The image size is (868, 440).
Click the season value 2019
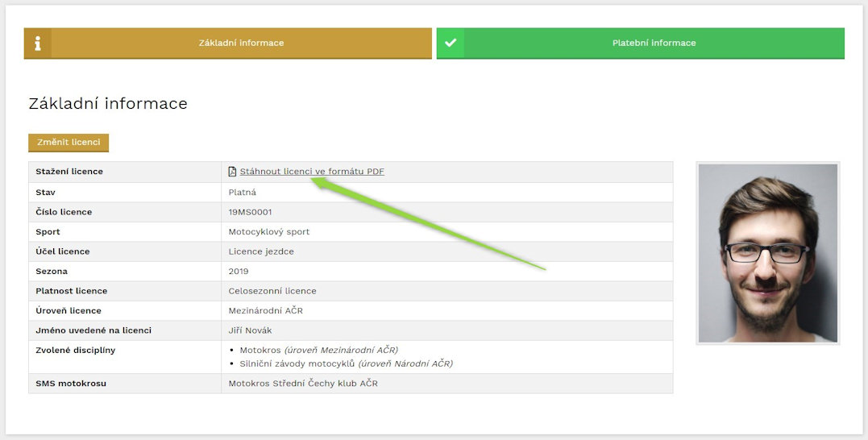[239, 272]
